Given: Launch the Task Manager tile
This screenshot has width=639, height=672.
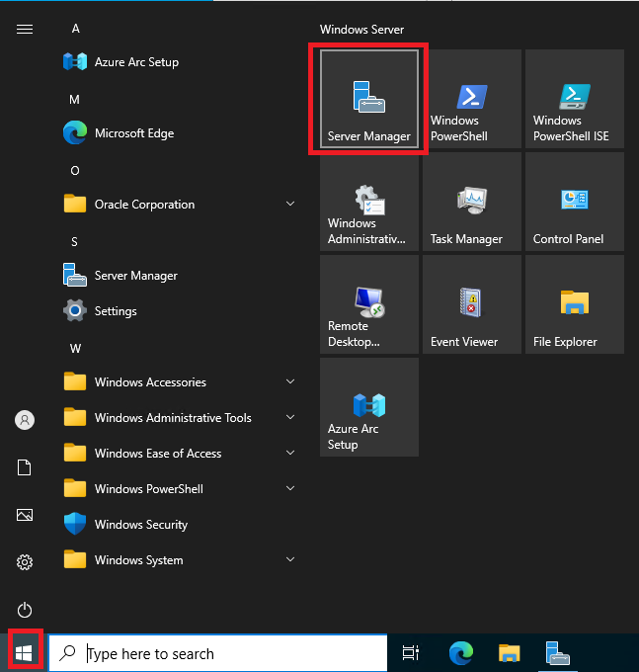Looking at the screenshot, I should click(472, 202).
